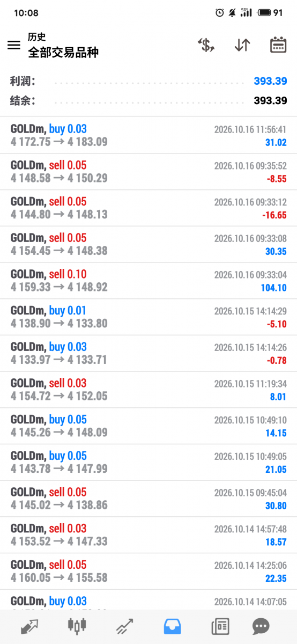Open trade dated 2026.10.15 11:19:34
Viewport: 297px width, 644px height.
click(x=148, y=390)
